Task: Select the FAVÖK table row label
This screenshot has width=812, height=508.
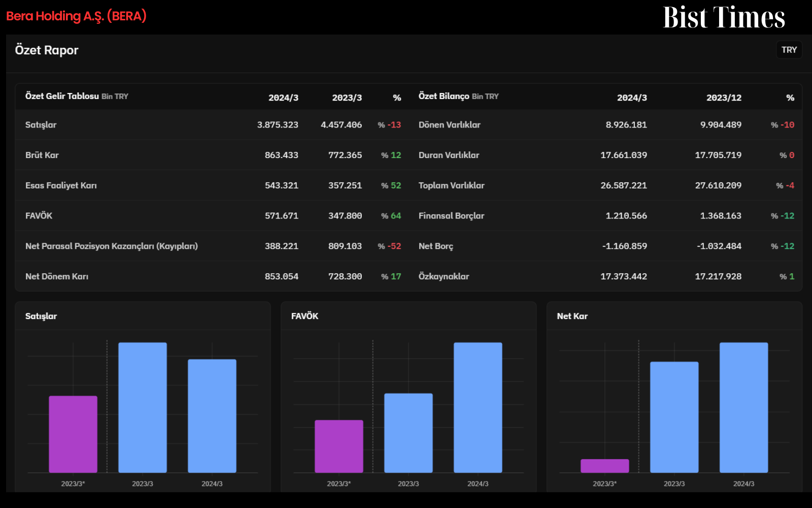Action: 39,216
